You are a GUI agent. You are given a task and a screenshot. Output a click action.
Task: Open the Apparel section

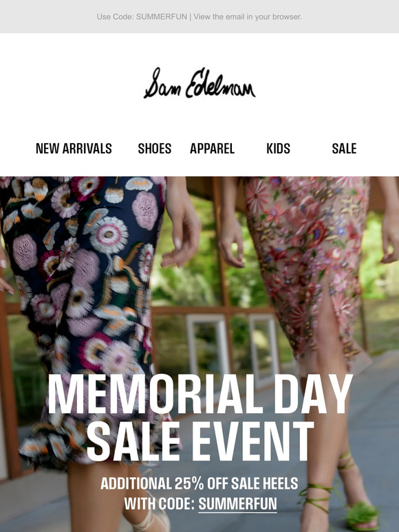click(x=213, y=148)
